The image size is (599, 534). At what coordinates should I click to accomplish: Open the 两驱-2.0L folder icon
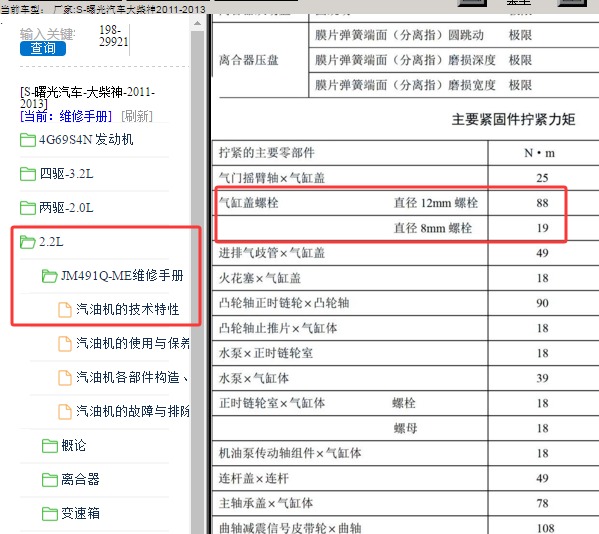[x=28, y=208]
